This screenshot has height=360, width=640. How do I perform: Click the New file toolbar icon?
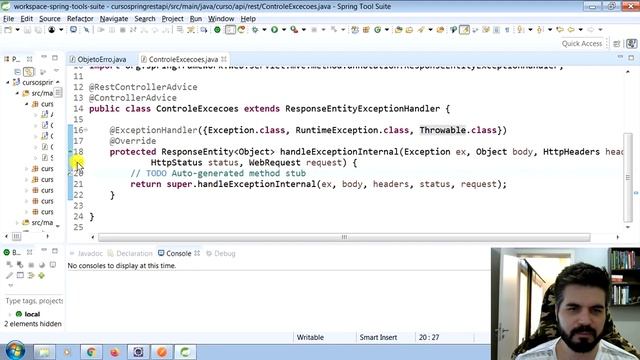pos(8,30)
